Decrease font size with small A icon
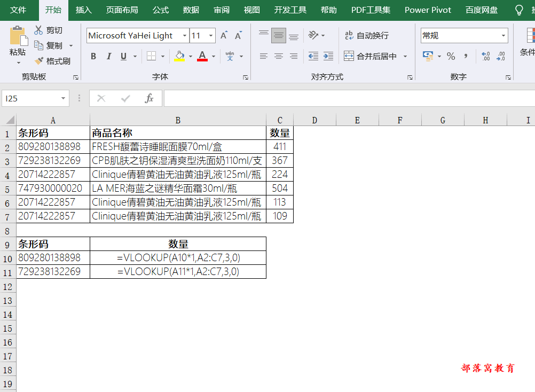 238,35
